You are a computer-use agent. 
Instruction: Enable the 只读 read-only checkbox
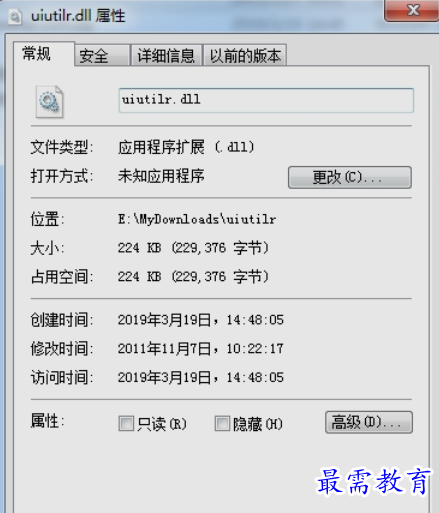[126, 423]
